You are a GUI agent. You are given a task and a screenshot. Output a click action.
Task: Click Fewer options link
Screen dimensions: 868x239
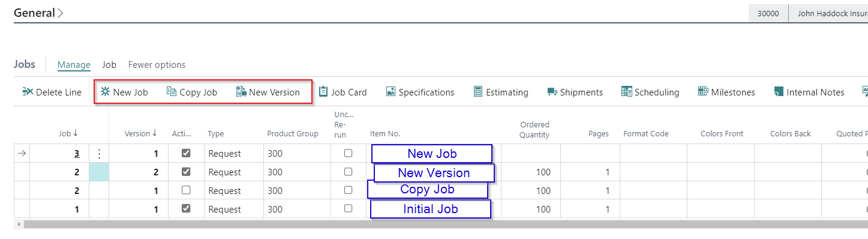click(157, 65)
